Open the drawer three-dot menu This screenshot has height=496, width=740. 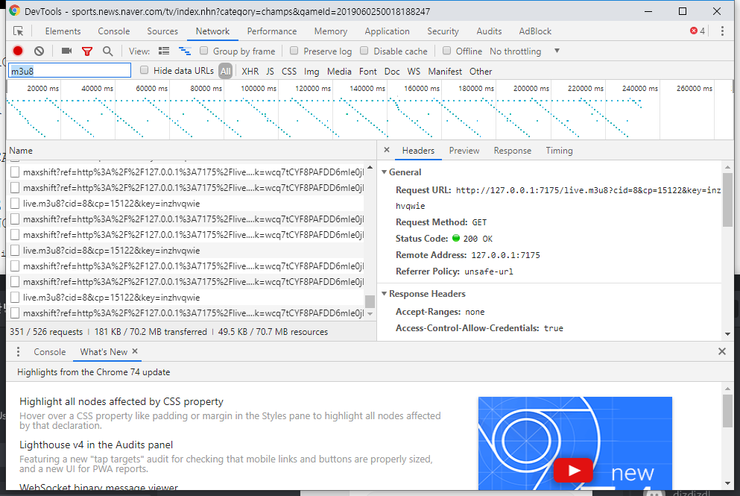click(18, 352)
